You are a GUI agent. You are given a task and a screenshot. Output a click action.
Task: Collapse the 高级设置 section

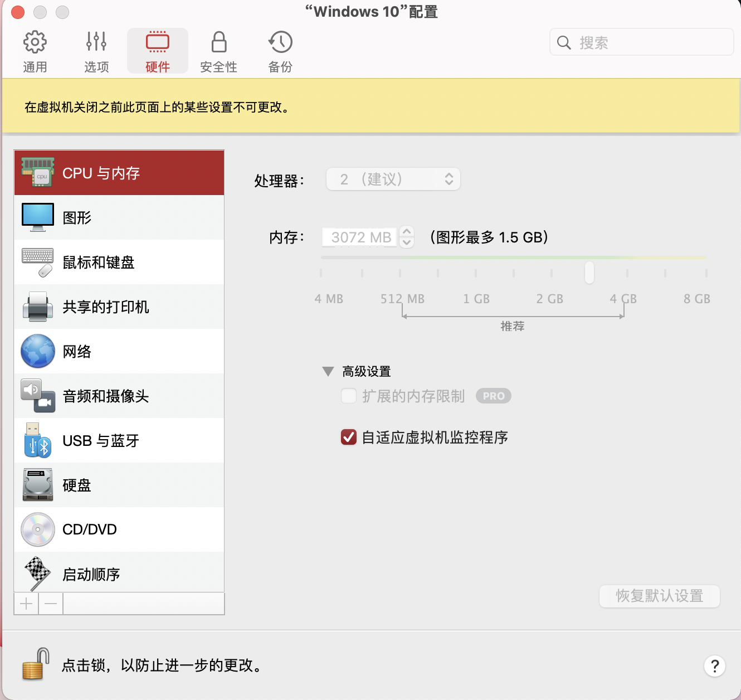click(328, 371)
